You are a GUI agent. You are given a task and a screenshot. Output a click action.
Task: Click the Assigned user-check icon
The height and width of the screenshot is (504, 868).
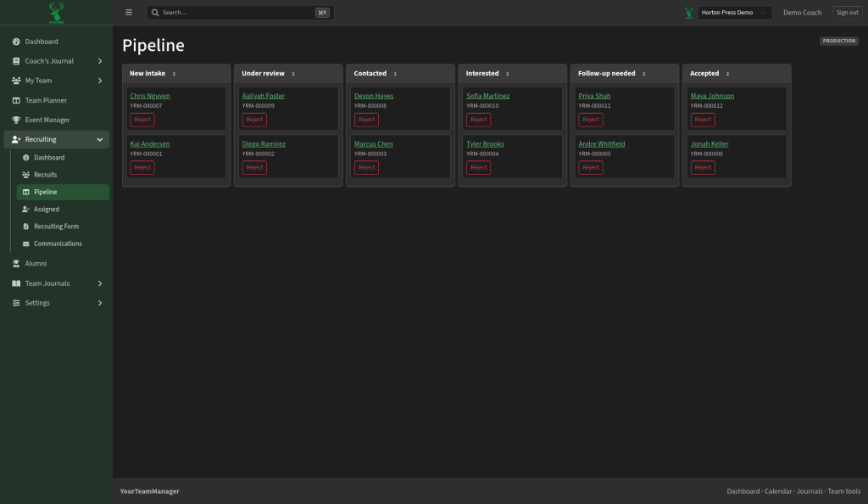(26, 210)
